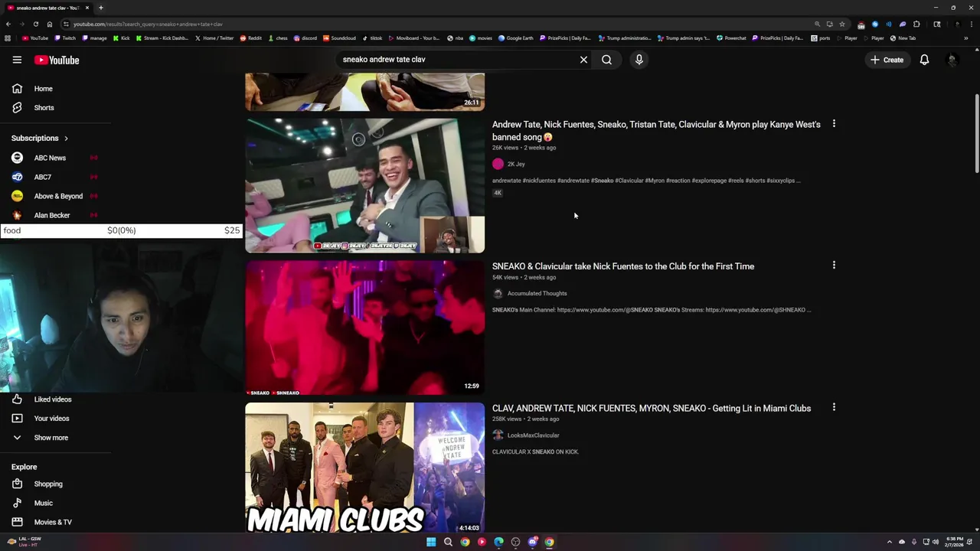The height and width of the screenshot is (551, 980).
Task: Open the Kick bookmark
Action: [x=121, y=38]
